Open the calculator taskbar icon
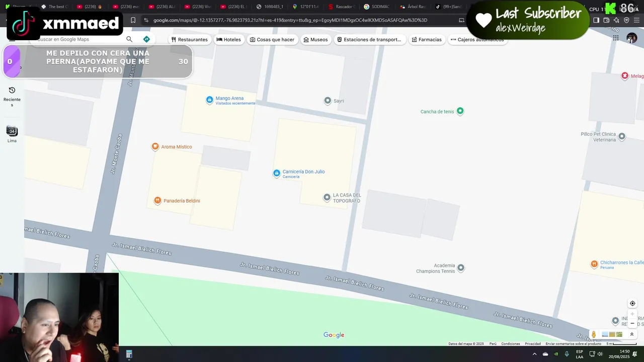Image resolution: width=644 pixels, height=362 pixels. [129, 354]
